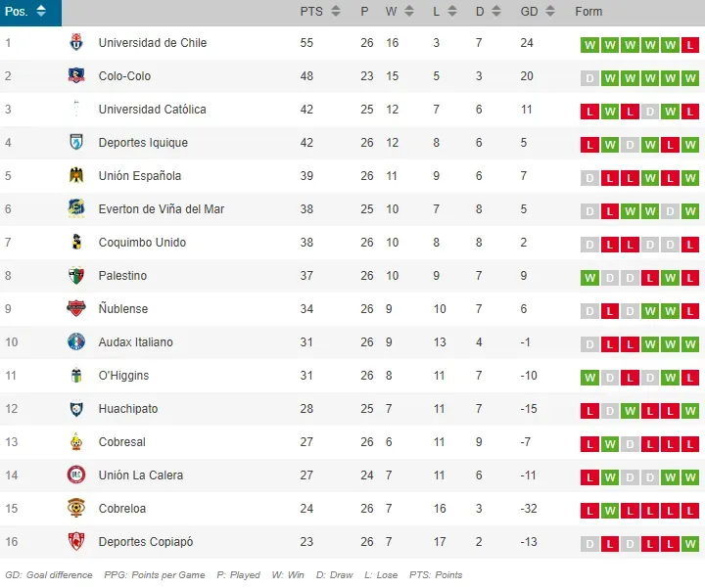Click the Colo-Colo team crest
This screenshot has height=588, width=705.
tap(76, 76)
